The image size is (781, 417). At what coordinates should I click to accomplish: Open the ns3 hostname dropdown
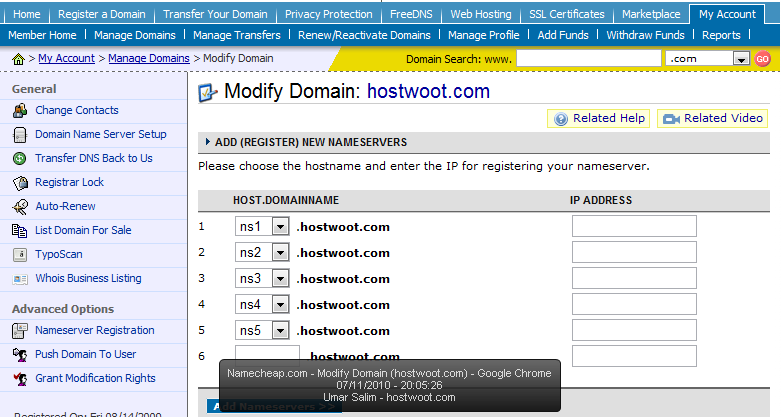point(262,278)
